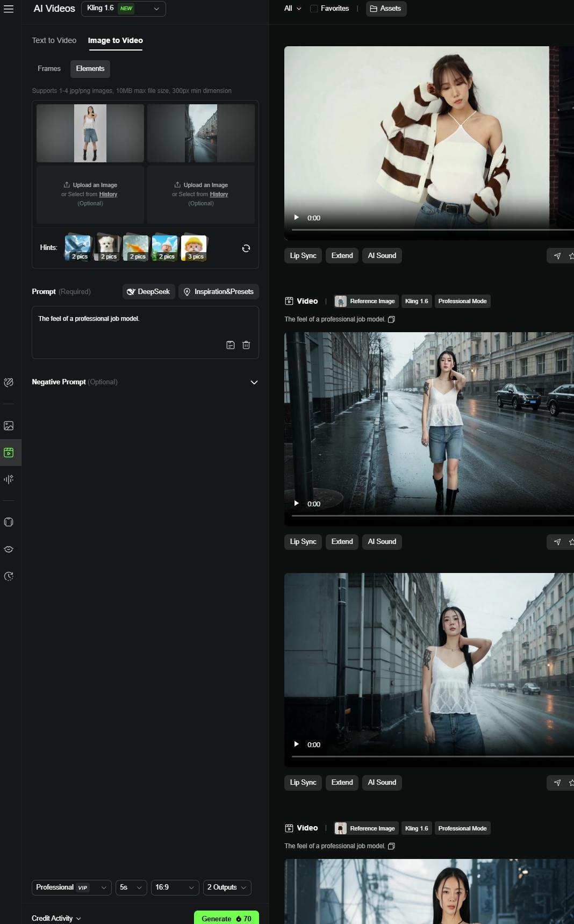Screen dimensions: 574x924
Task: Copy prompt text next to first Video entry
Action: [x=391, y=319]
